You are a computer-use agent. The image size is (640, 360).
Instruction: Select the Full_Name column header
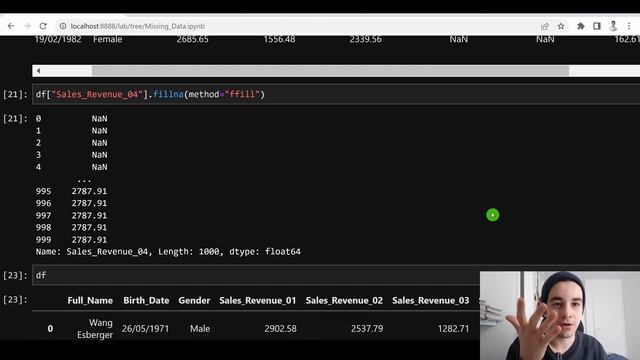[x=90, y=301]
